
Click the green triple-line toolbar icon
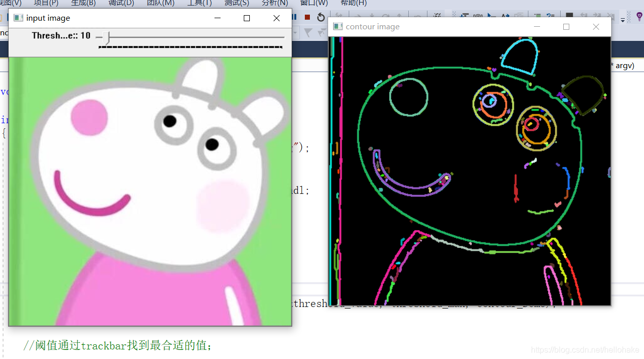pos(537,16)
